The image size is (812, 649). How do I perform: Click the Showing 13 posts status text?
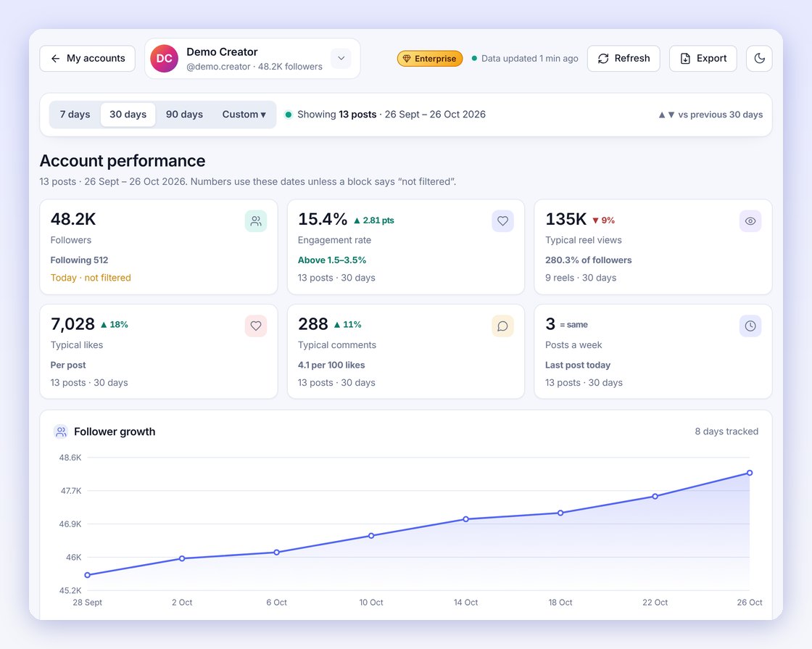coord(391,115)
